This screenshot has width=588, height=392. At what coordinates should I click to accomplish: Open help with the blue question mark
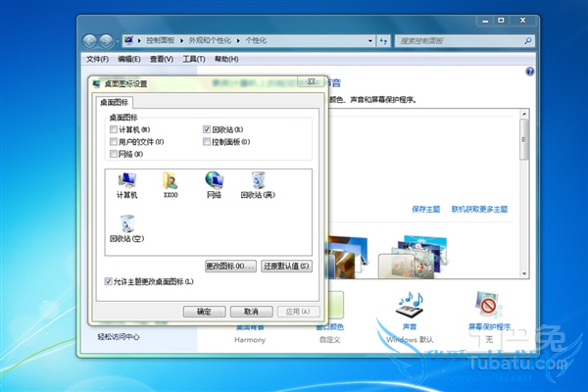point(530,72)
